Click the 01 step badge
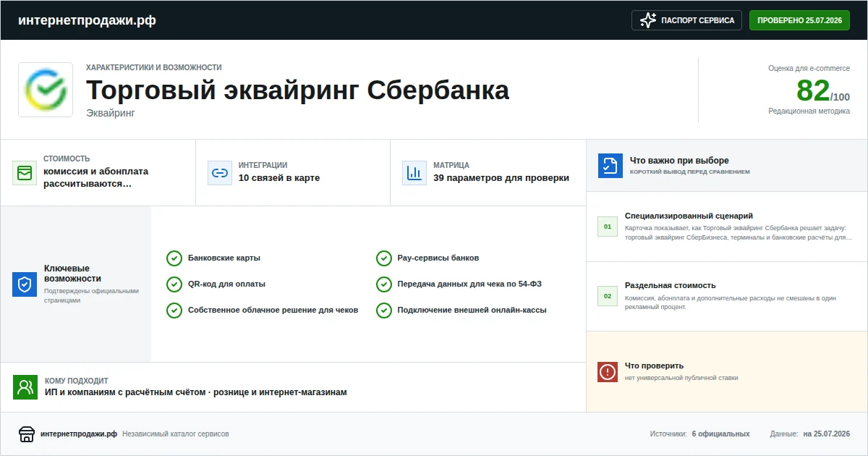Viewport: 868px width, 456px height. [x=608, y=227]
